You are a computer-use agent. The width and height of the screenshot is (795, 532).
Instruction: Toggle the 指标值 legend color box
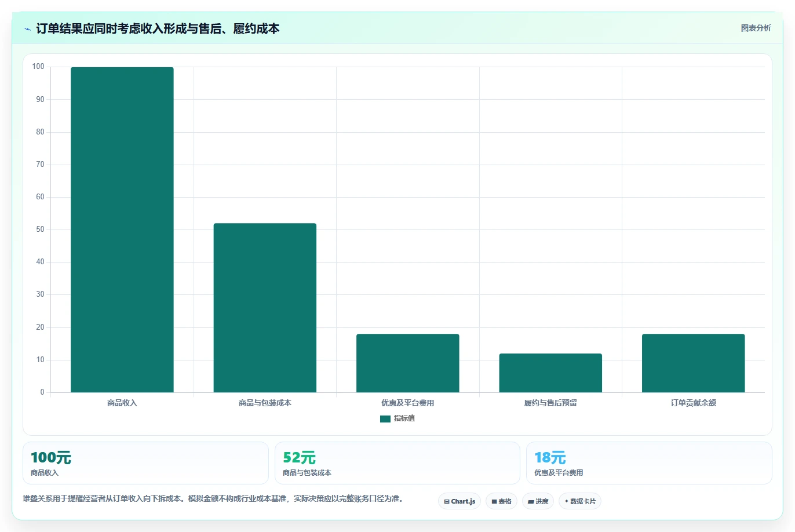[x=385, y=419]
